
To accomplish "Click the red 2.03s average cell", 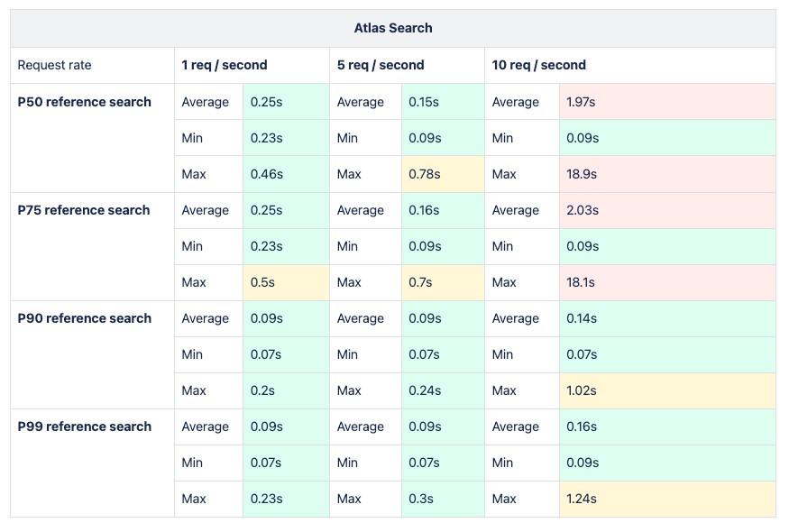I will [667, 210].
